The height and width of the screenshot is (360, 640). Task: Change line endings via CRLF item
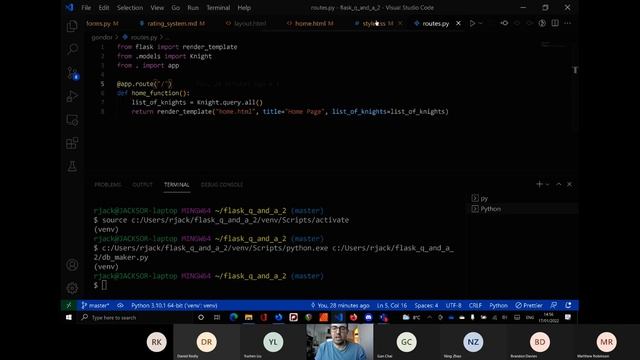[x=475, y=305]
